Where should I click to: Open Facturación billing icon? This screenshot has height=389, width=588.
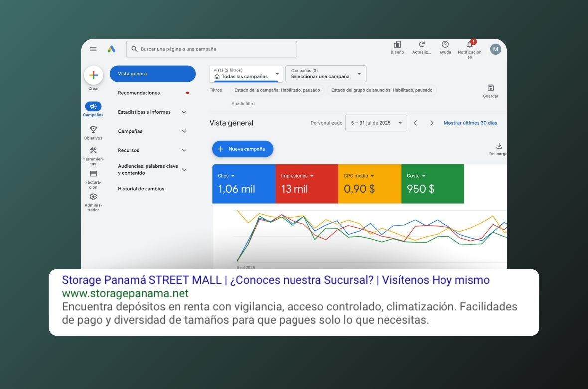click(93, 174)
